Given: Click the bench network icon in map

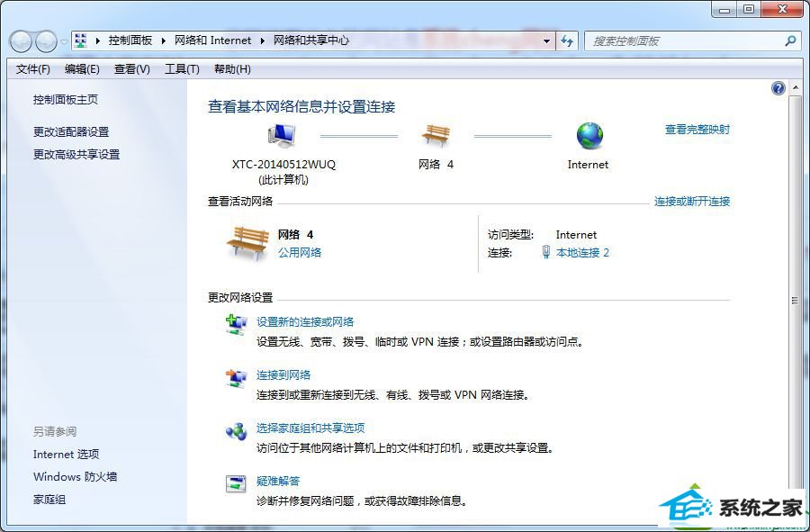Looking at the screenshot, I should click(x=436, y=136).
